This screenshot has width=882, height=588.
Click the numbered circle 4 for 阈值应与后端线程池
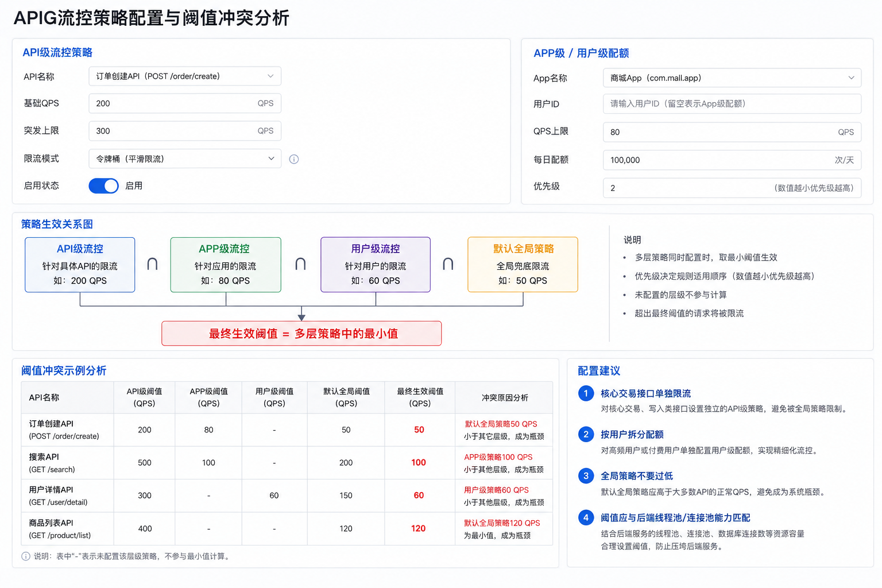coord(586,517)
